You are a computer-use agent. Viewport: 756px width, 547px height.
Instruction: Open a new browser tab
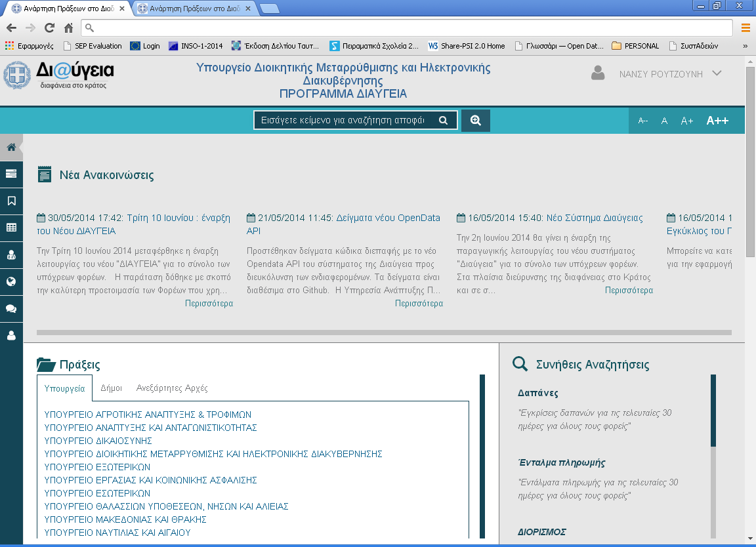pyautogui.click(x=270, y=9)
